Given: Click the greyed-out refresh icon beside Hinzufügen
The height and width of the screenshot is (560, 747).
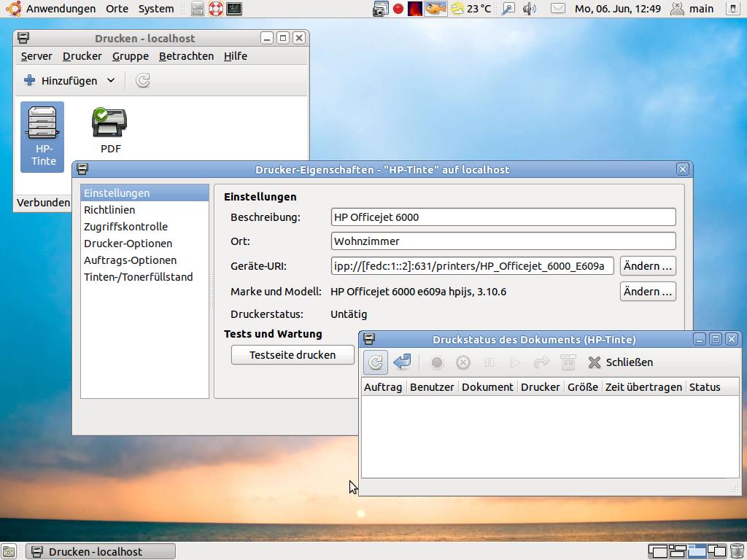Looking at the screenshot, I should click(x=143, y=81).
